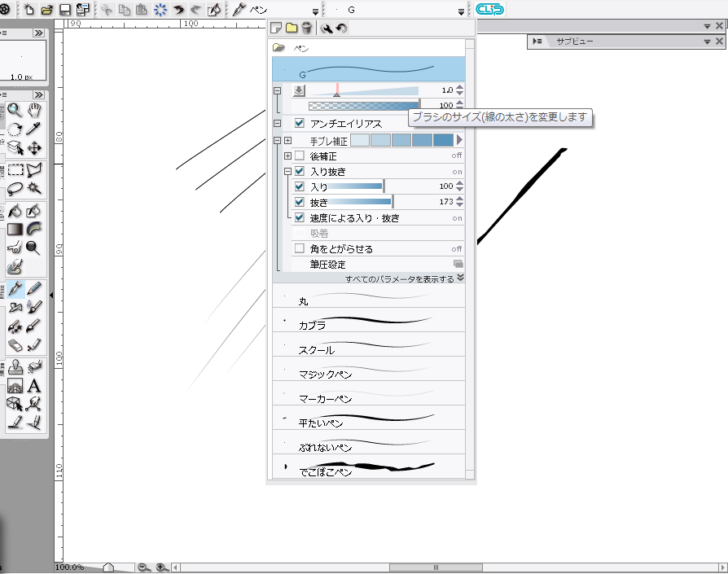The image size is (728, 574).
Task: Choose the マジックペン preset
Action: pos(368,369)
